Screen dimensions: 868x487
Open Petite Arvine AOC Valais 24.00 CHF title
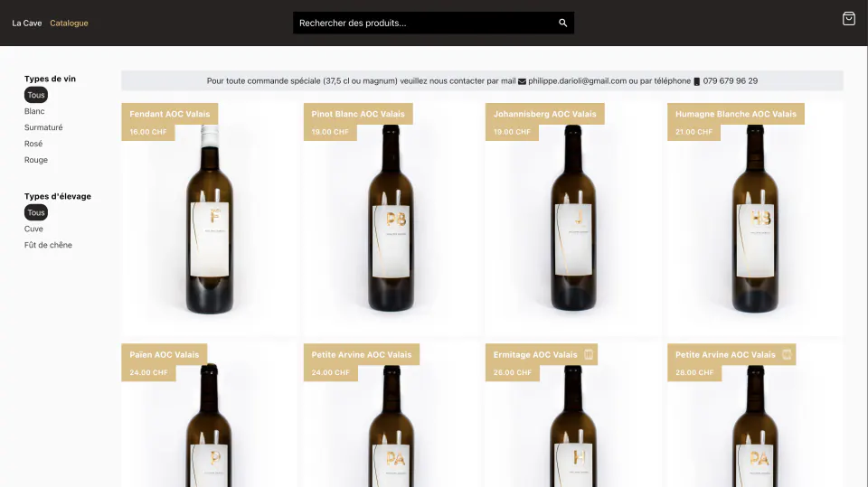point(362,355)
